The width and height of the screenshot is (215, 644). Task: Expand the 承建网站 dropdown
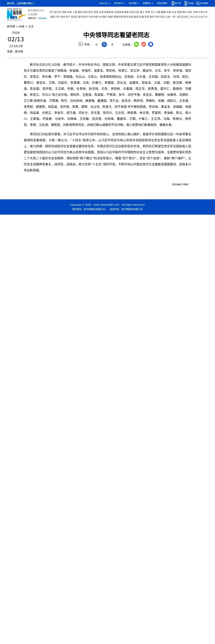tap(148, 3)
